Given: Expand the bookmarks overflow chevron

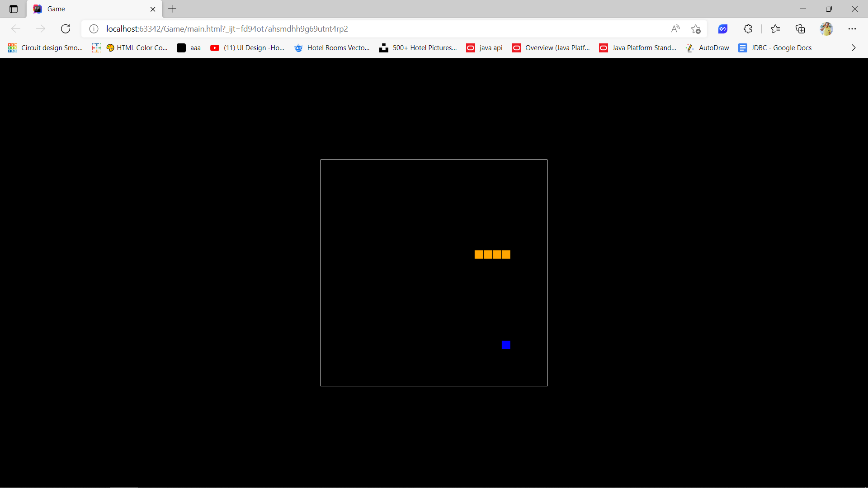Looking at the screenshot, I should point(854,48).
